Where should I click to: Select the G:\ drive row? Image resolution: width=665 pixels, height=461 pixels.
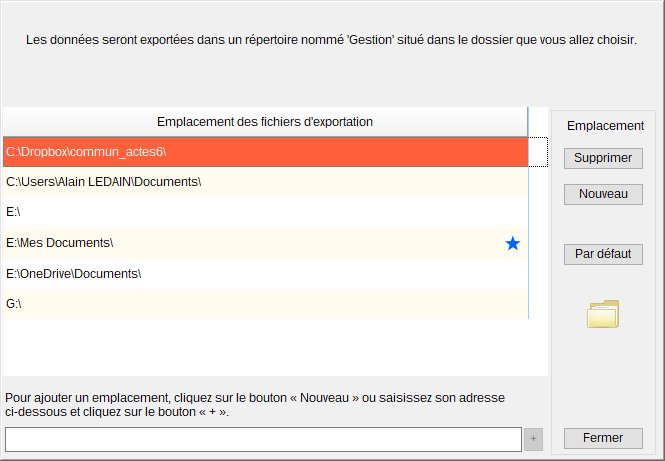265,304
